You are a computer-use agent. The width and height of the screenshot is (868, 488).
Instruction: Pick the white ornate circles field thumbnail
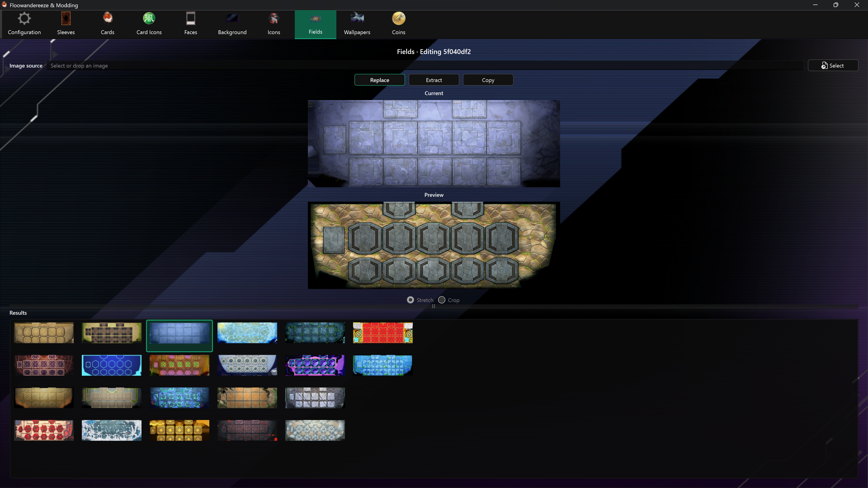click(x=247, y=365)
